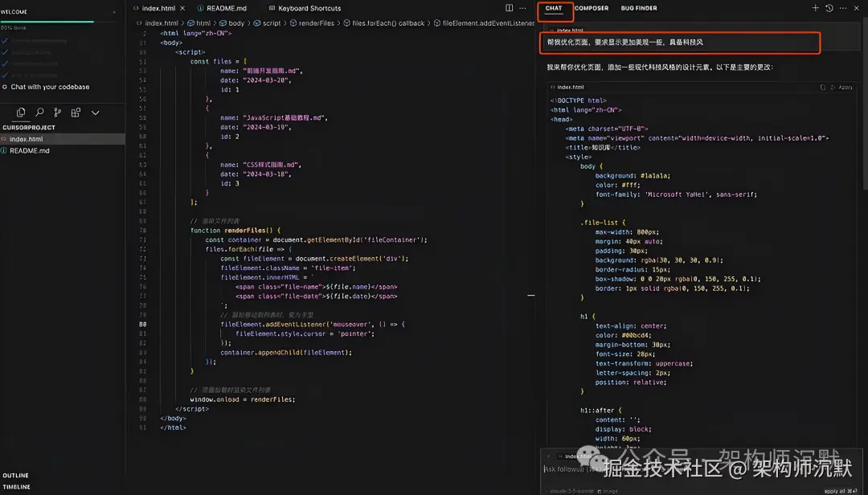Click the '<title>' line in chat code
Image resolution: width=868 pixels, height=495 pixels.
[x=603, y=147]
